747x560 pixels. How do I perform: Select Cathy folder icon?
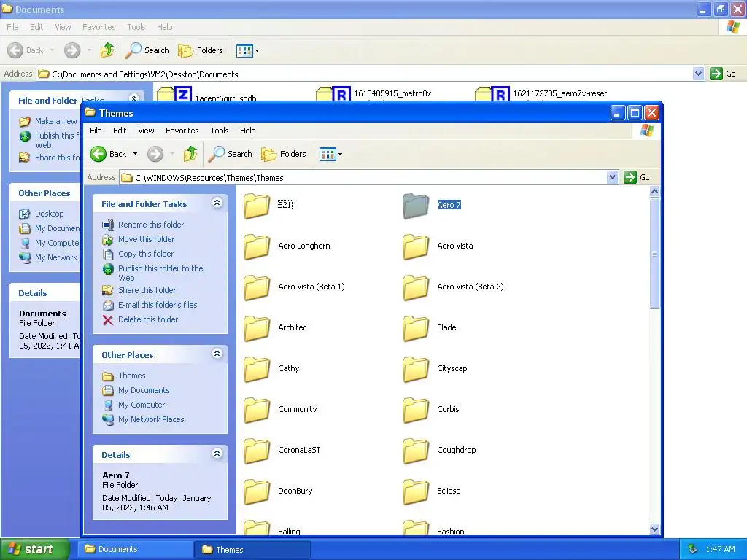click(257, 370)
